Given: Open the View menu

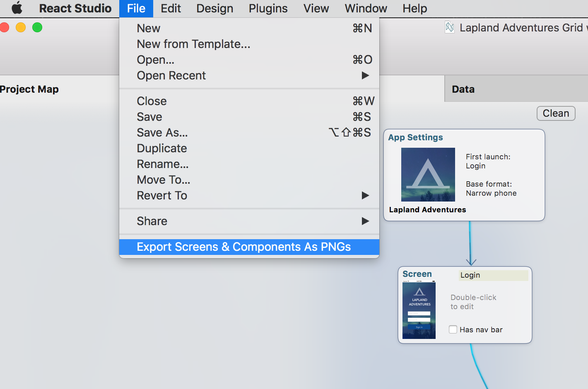Looking at the screenshot, I should [x=316, y=8].
